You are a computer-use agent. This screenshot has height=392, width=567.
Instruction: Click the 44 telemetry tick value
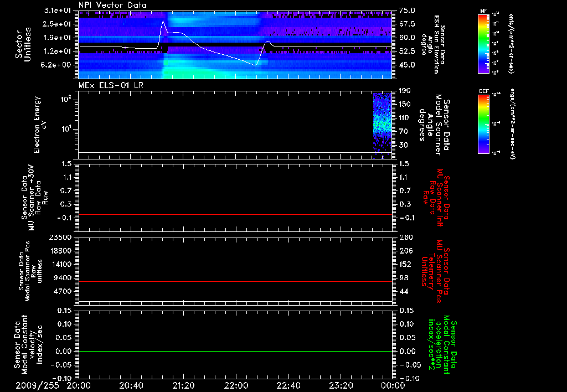click(404, 291)
